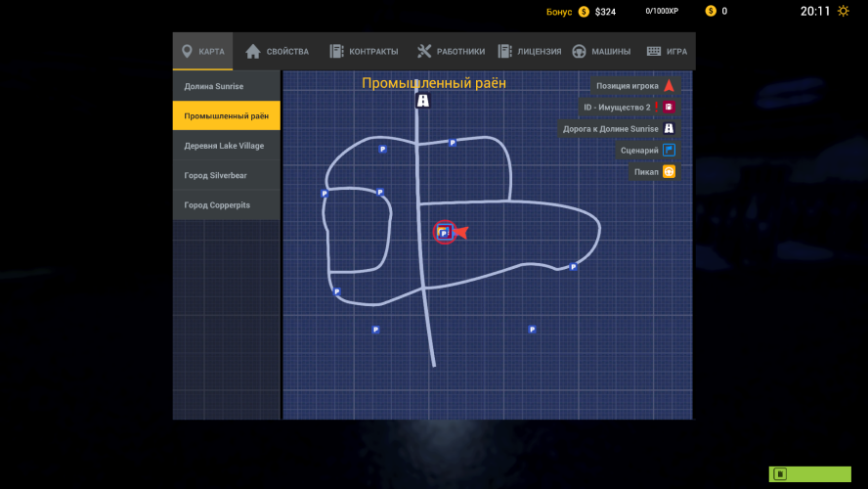Click the wrench icon for РАБОТНИКИ

click(x=424, y=52)
